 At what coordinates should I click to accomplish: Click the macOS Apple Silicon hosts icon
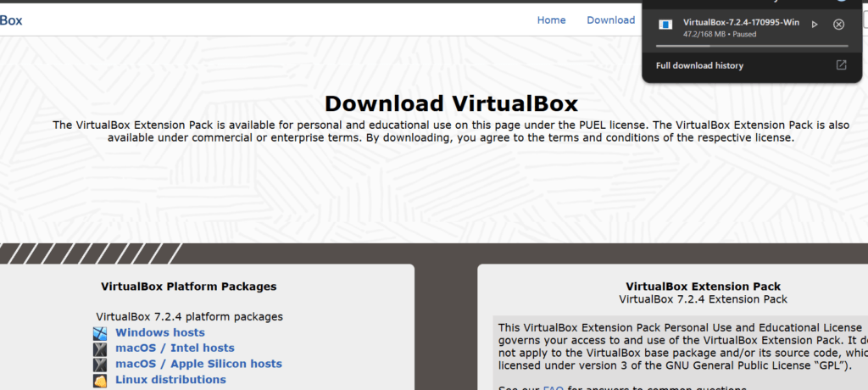100,364
